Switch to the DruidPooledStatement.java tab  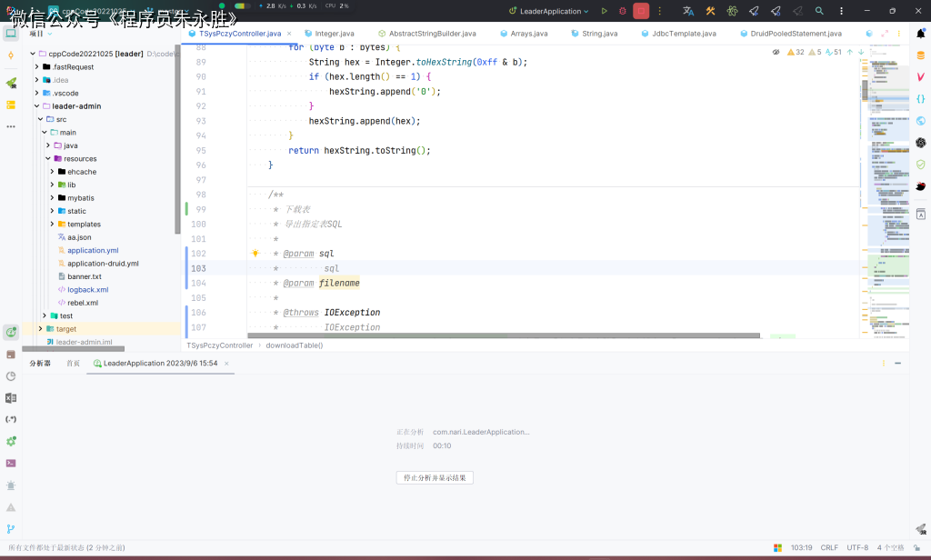791,34
